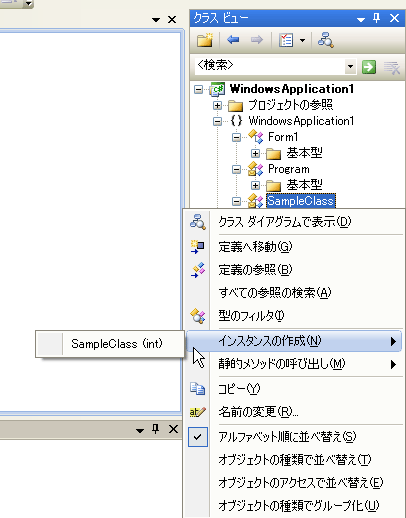Click the forward navigation arrow icon
Screen dimensions: 406x518
(x=257, y=40)
